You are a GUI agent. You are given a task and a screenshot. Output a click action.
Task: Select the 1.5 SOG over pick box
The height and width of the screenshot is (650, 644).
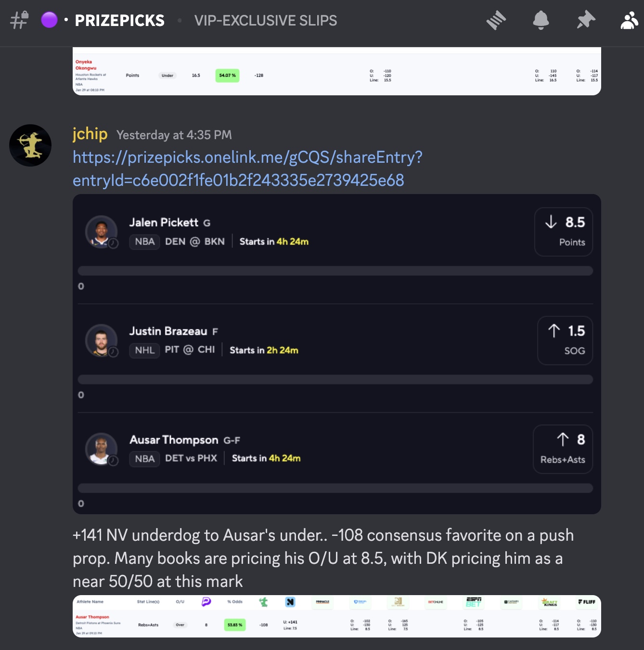click(x=565, y=340)
